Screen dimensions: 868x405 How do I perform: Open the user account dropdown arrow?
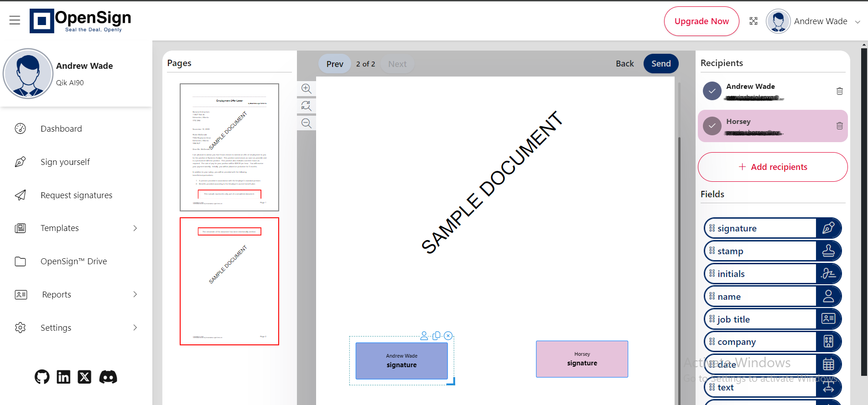click(x=858, y=21)
